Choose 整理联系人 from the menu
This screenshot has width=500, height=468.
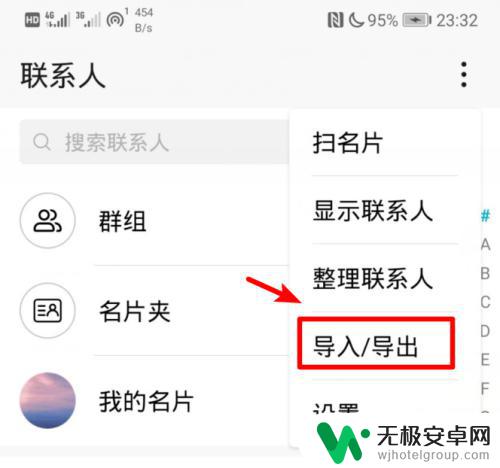point(373,279)
